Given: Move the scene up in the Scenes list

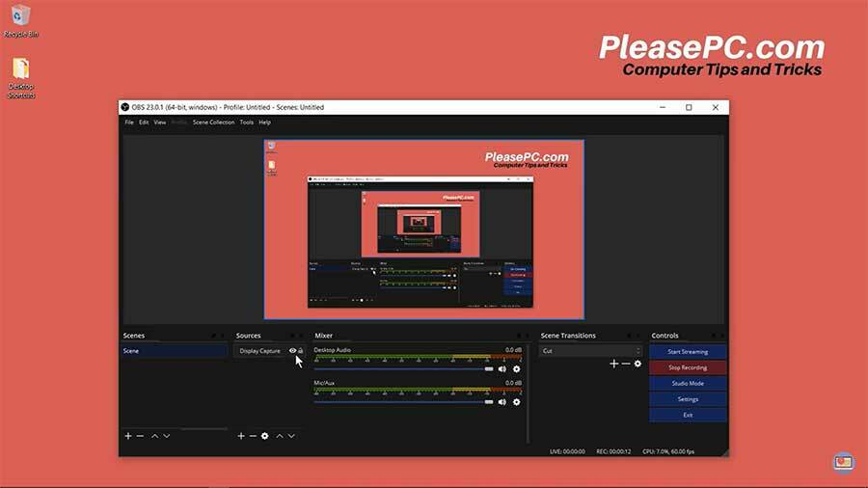Looking at the screenshot, I should pyautogui.click(x=155, y=436).
